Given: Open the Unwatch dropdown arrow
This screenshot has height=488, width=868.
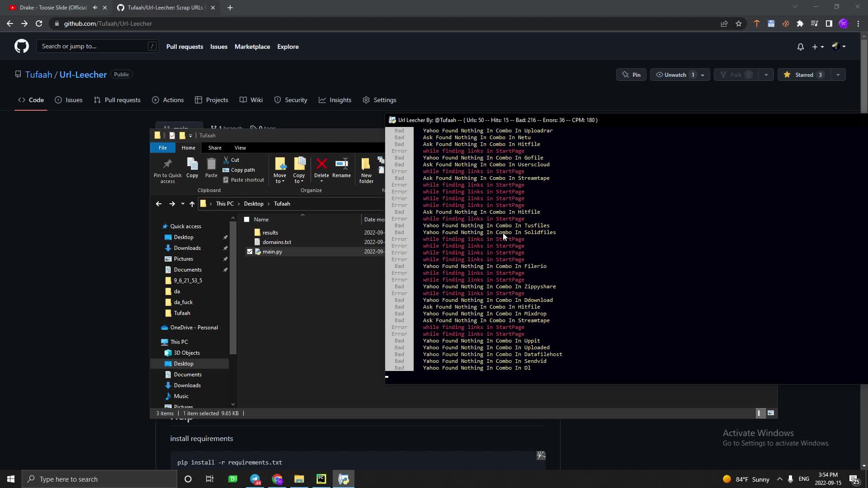Looking at the screenshot, I should coord(703,75).
